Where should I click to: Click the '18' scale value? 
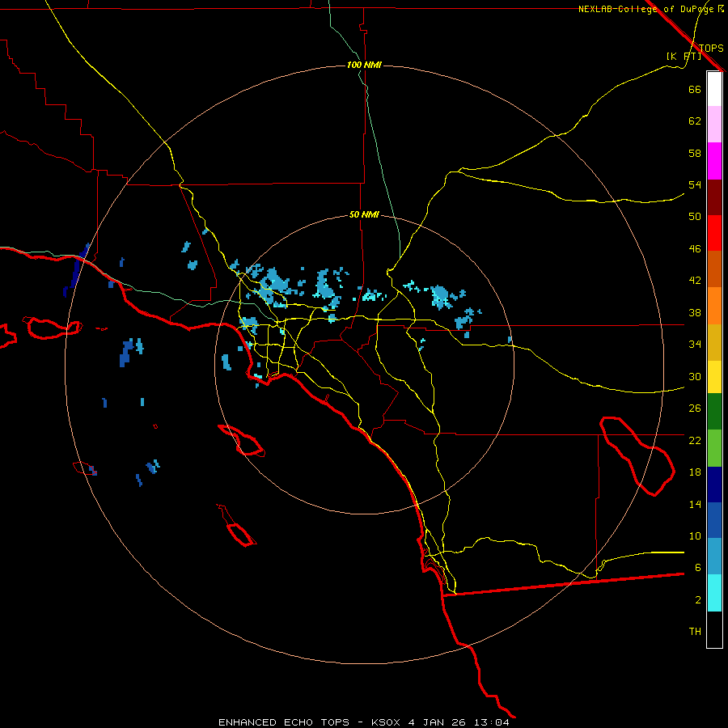(695, 472)
